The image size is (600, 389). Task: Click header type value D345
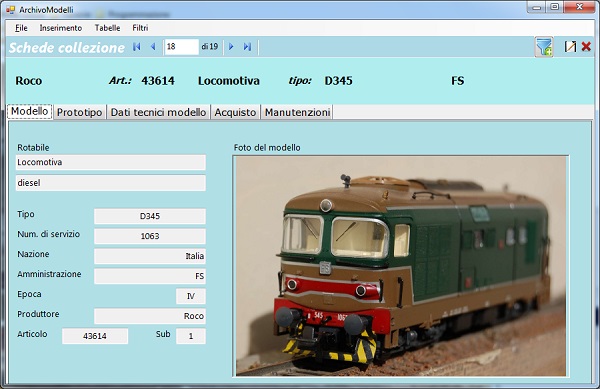[338, 81]
